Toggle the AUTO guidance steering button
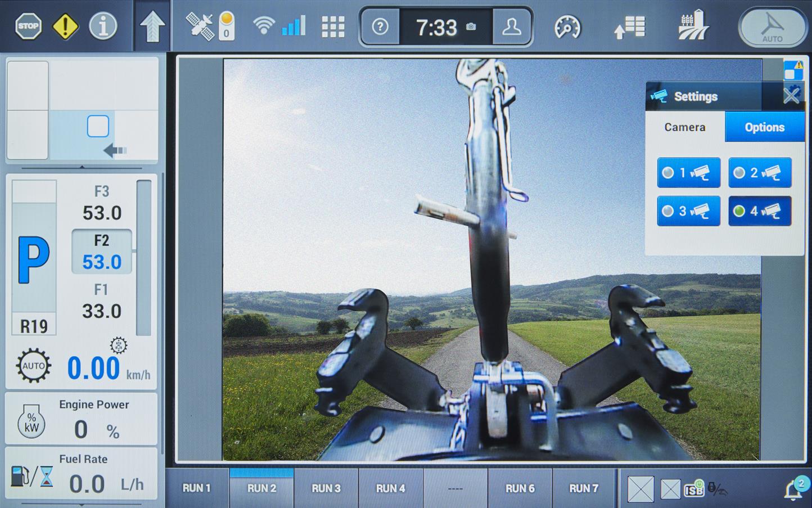This screenshot has height=508, width=812. 772,26
